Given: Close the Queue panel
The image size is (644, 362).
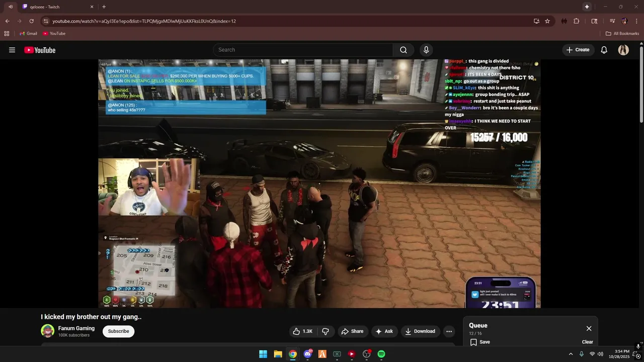Looking at the screenshot, I should pos(589,328).
